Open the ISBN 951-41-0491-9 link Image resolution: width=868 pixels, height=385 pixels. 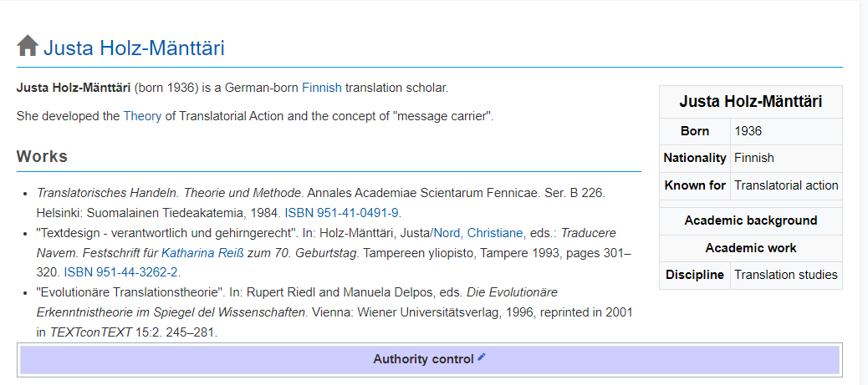[341, 212]
